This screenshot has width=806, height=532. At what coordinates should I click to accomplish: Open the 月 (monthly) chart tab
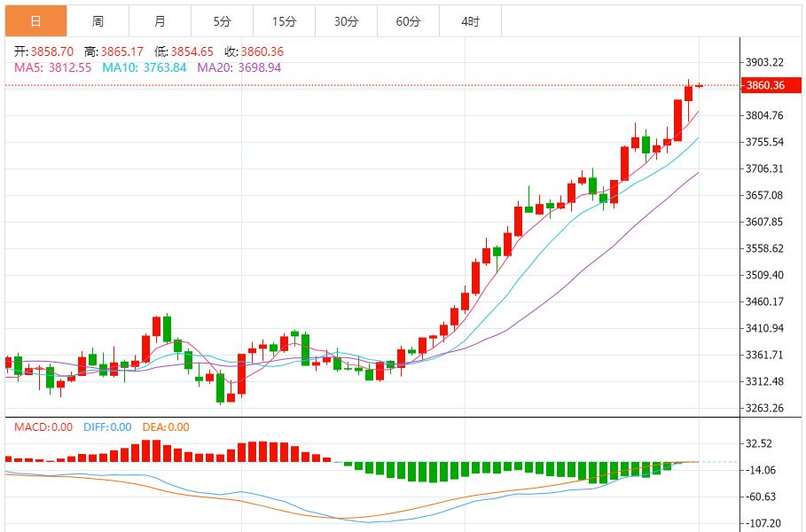click(160, 21)
